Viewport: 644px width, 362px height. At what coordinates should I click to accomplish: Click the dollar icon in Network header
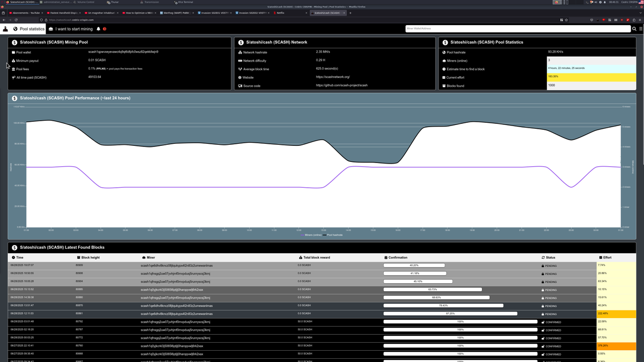point(241,42)
